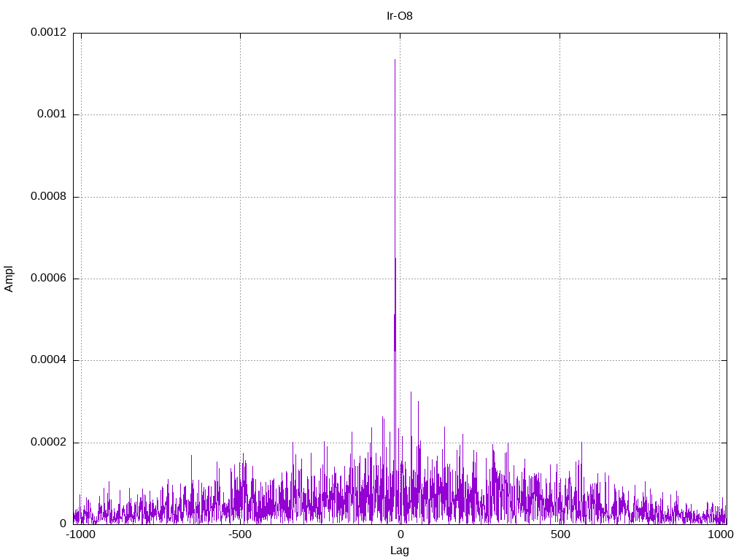Click the plot title Ir-O8

399,16
